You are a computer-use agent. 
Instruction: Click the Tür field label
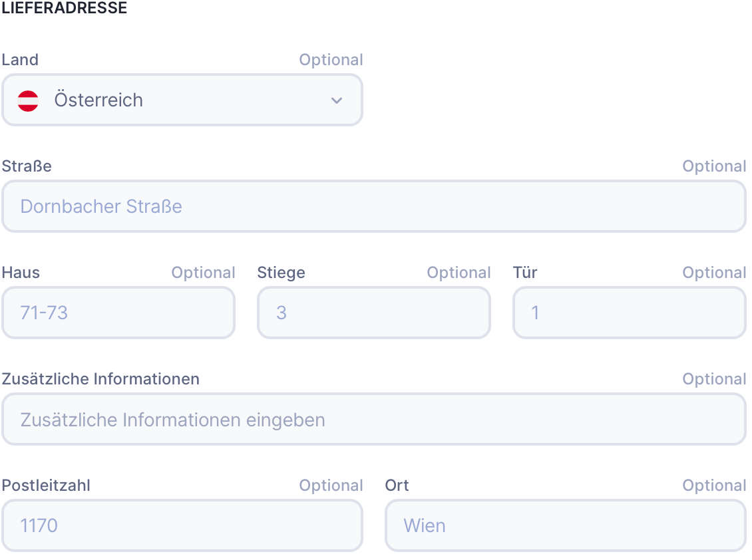(x=525, y=273)
